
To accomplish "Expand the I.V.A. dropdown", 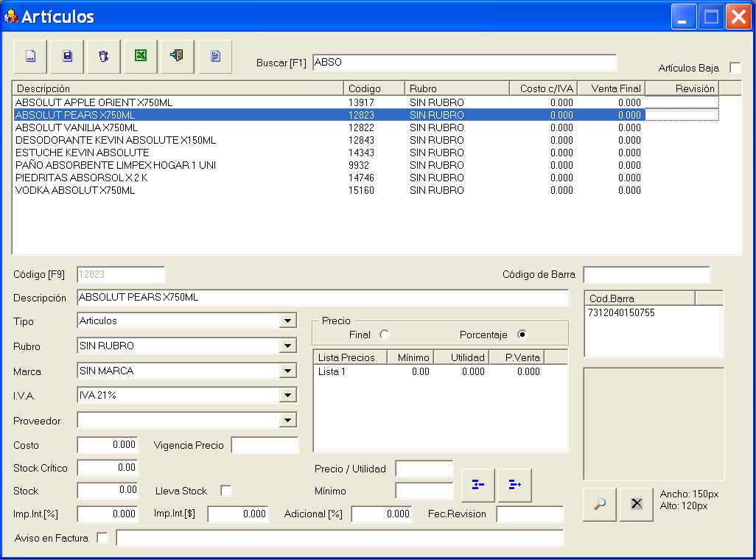I will coord(288,396).
